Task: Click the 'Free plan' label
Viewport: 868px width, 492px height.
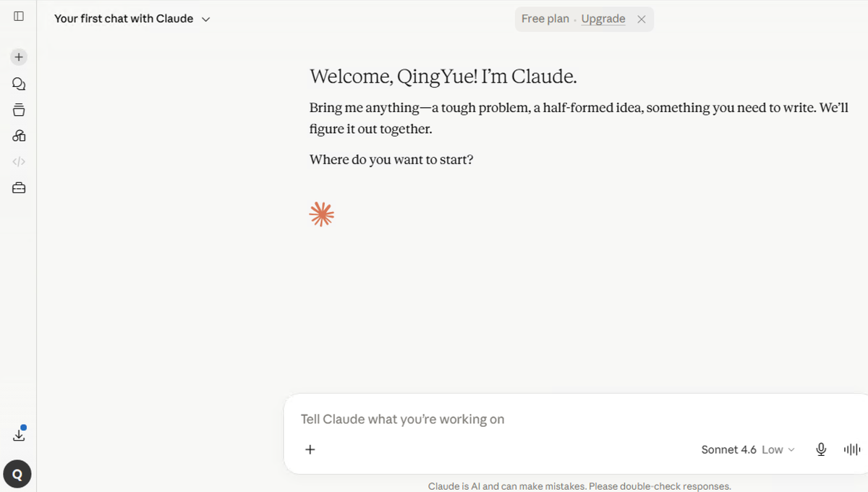Action: [x=545, y=19]
